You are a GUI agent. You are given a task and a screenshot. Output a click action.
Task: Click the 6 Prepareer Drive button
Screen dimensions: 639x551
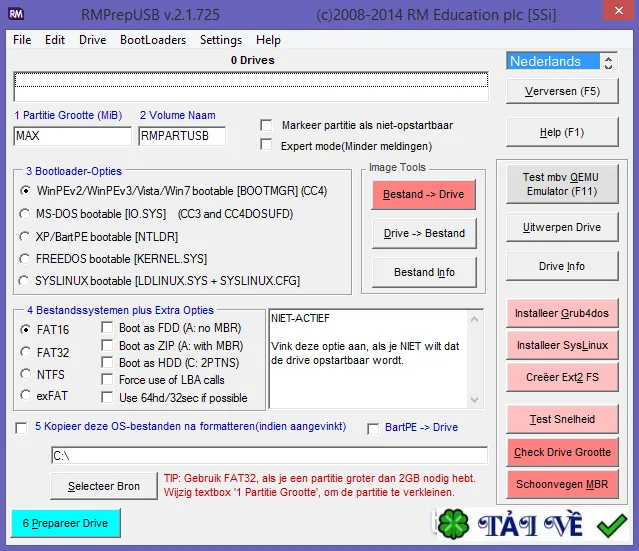[66, 523]
